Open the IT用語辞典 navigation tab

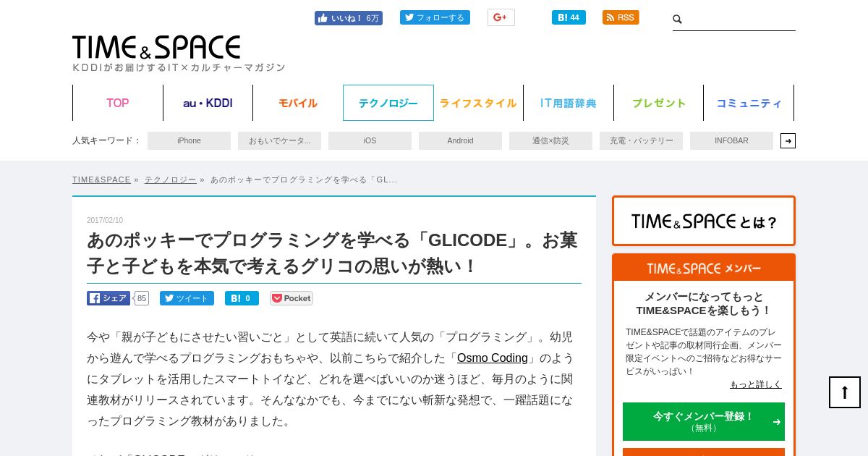[x=569, y=103]
